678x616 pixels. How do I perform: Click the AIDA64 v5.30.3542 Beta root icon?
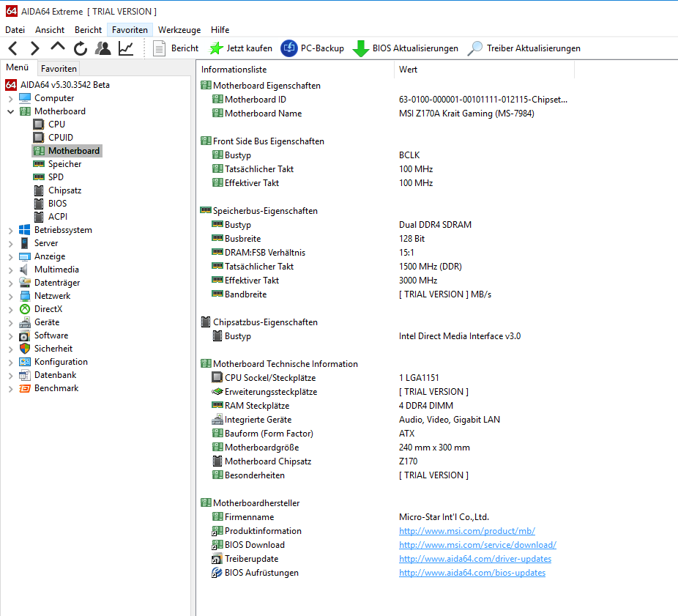pos(11,85)
